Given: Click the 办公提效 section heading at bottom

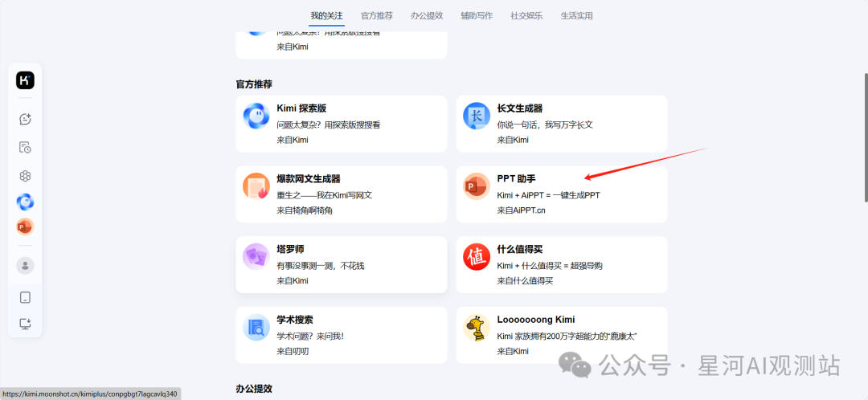Looking at the screenshot, I should click(x=254, y=389).
